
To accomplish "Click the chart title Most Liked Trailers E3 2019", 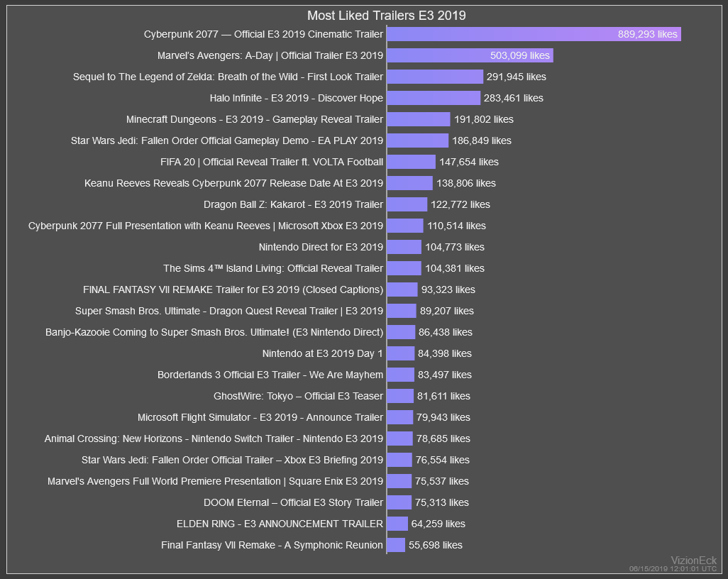I will 386,16.
